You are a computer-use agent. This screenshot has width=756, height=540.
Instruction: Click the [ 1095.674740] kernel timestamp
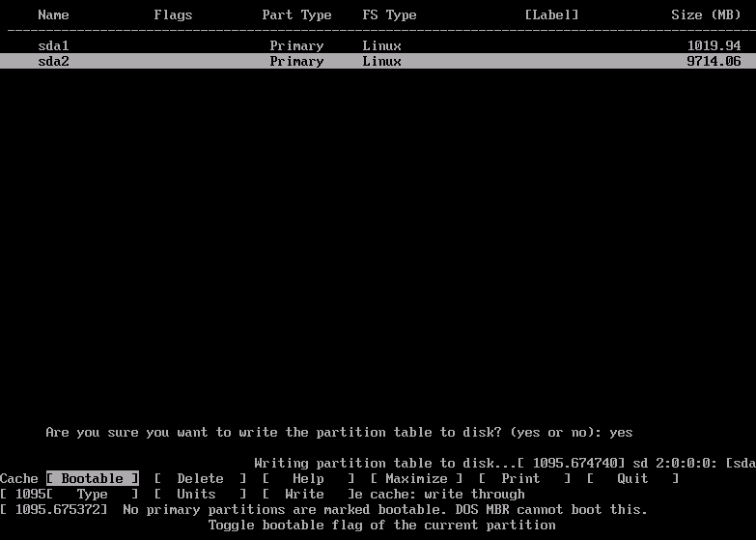point(571,464)
